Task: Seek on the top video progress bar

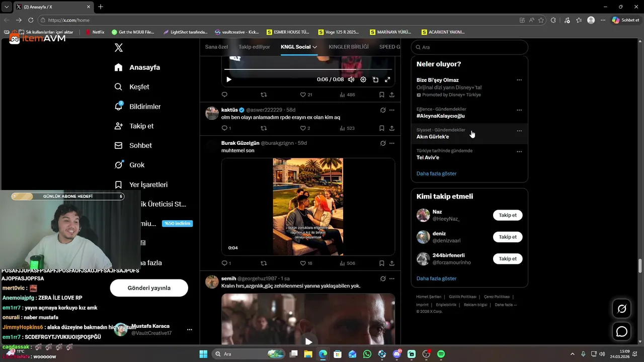Action: click(x=308, y=69)
